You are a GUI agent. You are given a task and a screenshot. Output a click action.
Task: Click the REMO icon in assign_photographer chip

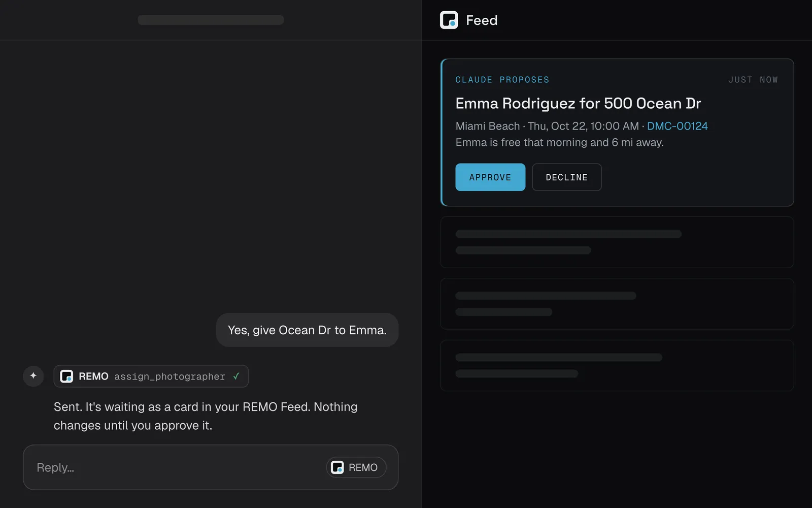pos(66,376)
